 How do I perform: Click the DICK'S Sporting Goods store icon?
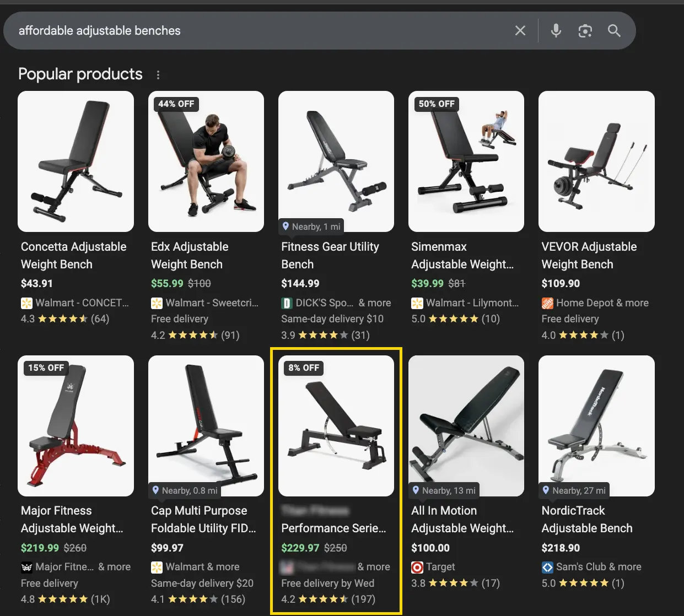[x=287, y=303]
